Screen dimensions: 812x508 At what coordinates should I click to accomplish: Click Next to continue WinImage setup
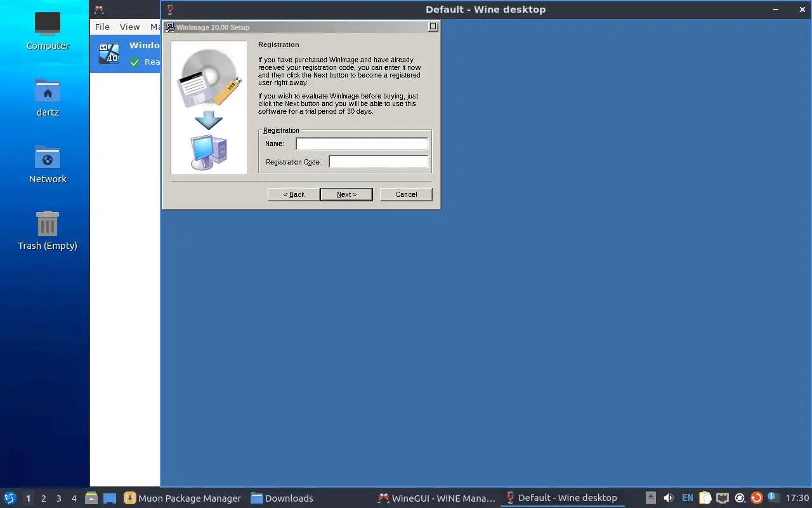point(346,194)
